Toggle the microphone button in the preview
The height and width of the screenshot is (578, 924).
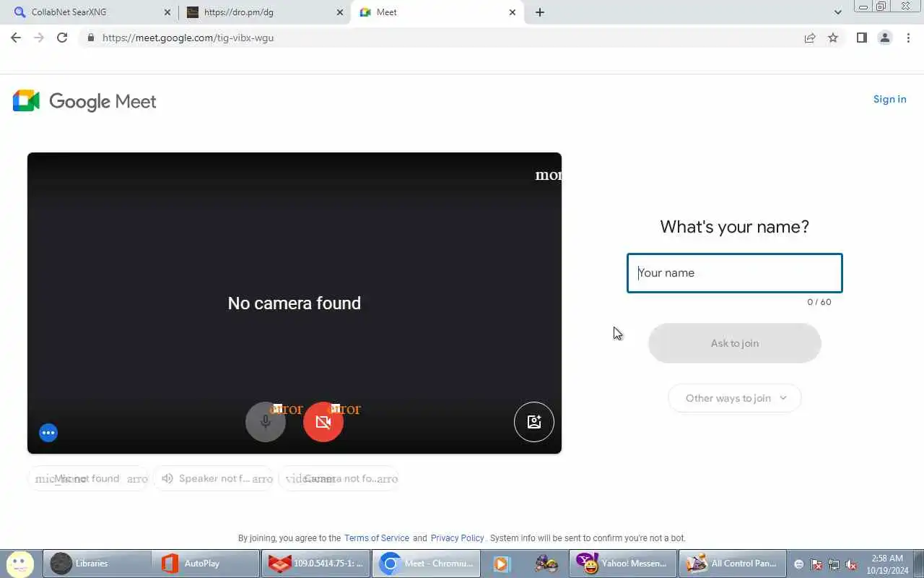pyautogui.click(x=266, y=422)
